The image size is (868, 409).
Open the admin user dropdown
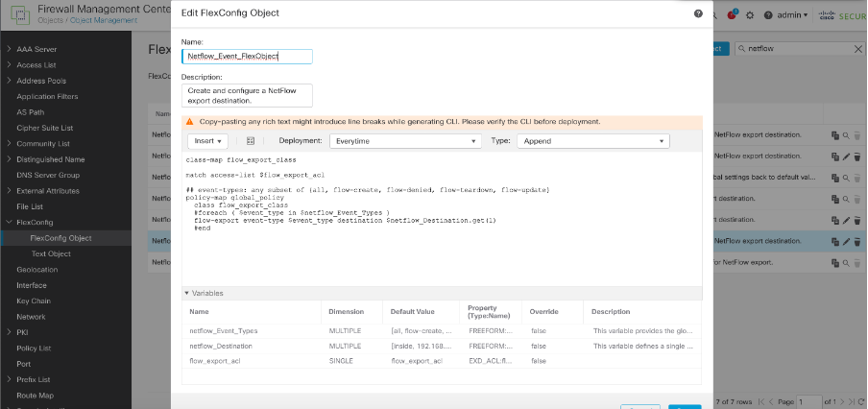point(792,15)
